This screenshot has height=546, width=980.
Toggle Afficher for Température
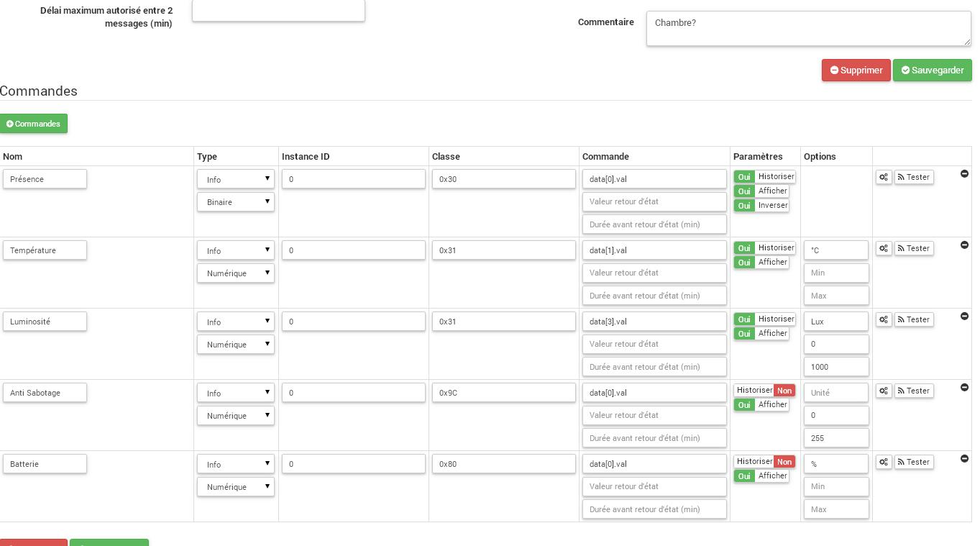pos(761,263)
